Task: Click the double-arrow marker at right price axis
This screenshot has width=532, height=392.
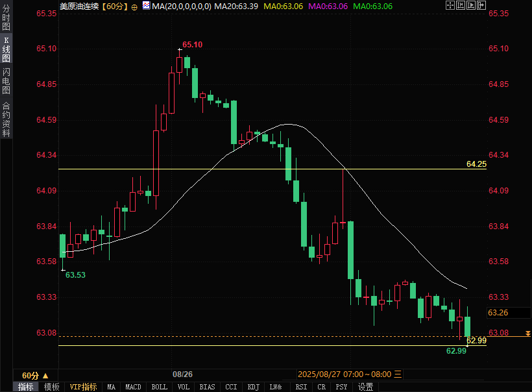Action: point(528,334)
